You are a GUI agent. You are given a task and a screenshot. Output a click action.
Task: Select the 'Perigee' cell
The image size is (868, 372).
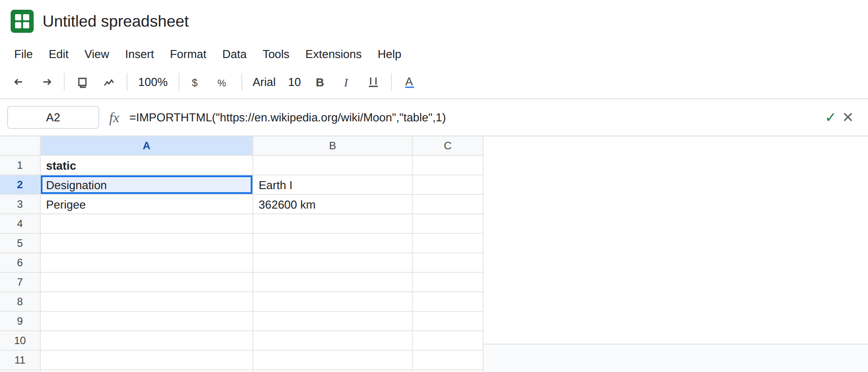point(147,204)
